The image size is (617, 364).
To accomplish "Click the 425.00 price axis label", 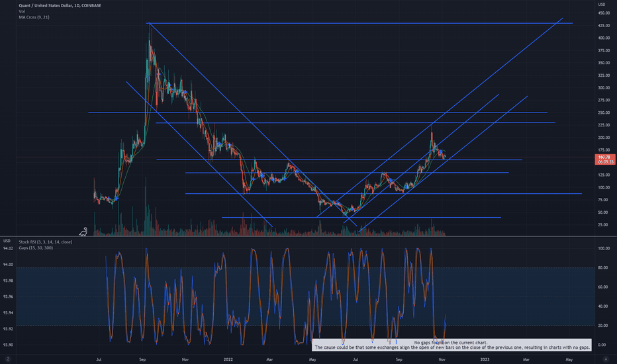I will point(604,26).
